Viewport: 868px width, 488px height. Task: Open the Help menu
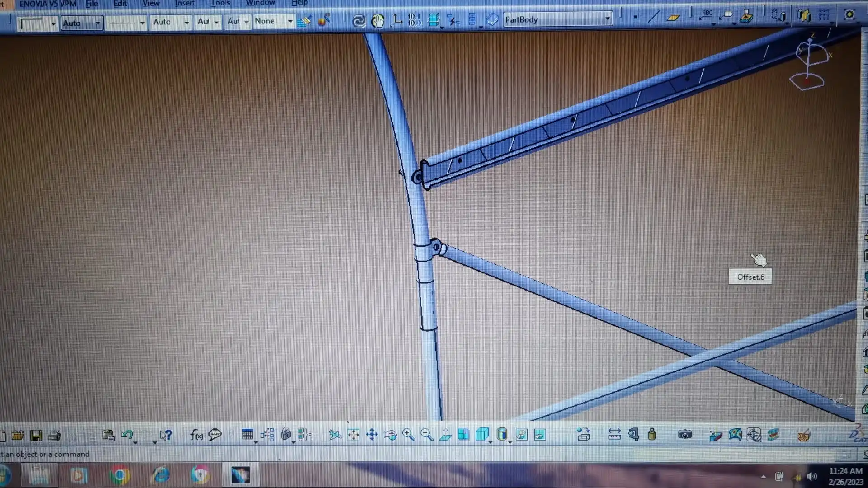tap(299, 3)
